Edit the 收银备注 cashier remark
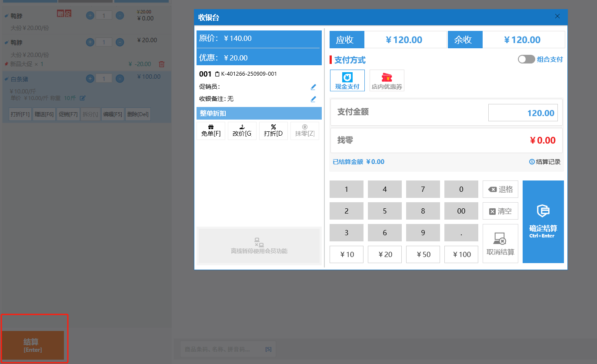The height and width of the screenshot is (364, 597). pyautogui.click(x=313, y=99)
